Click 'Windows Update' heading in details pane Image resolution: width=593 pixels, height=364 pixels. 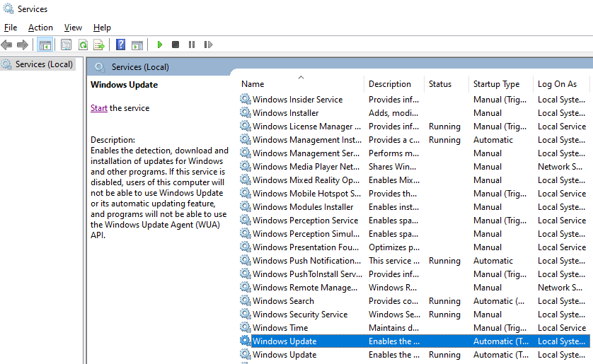click(x=124, y=85)
